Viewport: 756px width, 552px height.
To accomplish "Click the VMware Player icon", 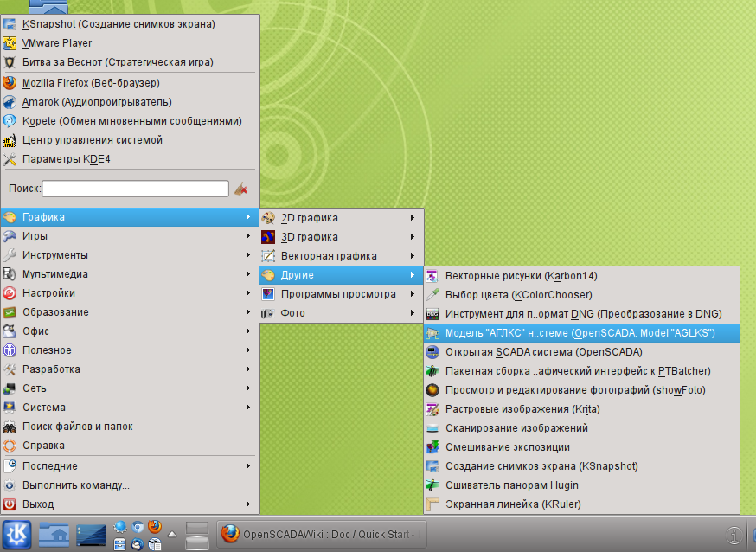I will pyautogui.click(x=10, y=43).
